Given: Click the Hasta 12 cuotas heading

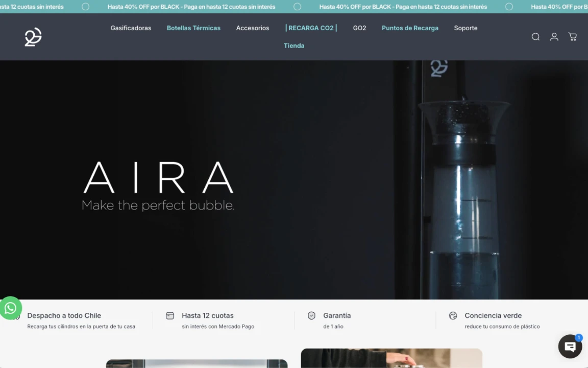Looking at the screenshot, I should pos(208,316).
